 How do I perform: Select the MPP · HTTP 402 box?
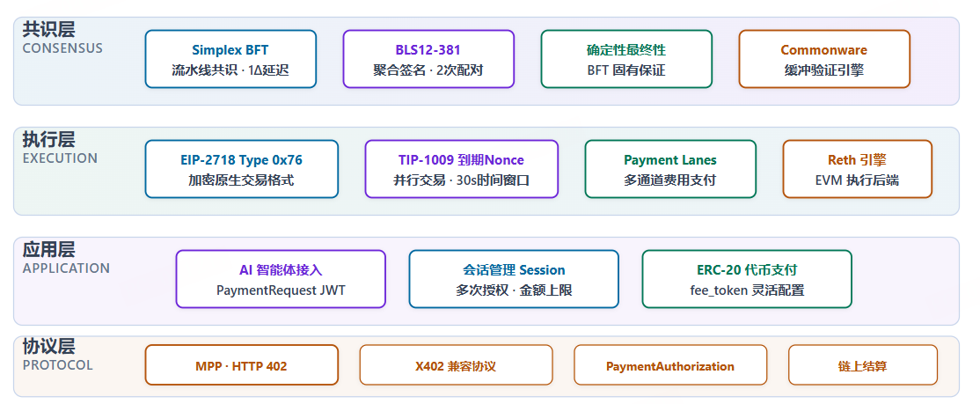(241, 365)
